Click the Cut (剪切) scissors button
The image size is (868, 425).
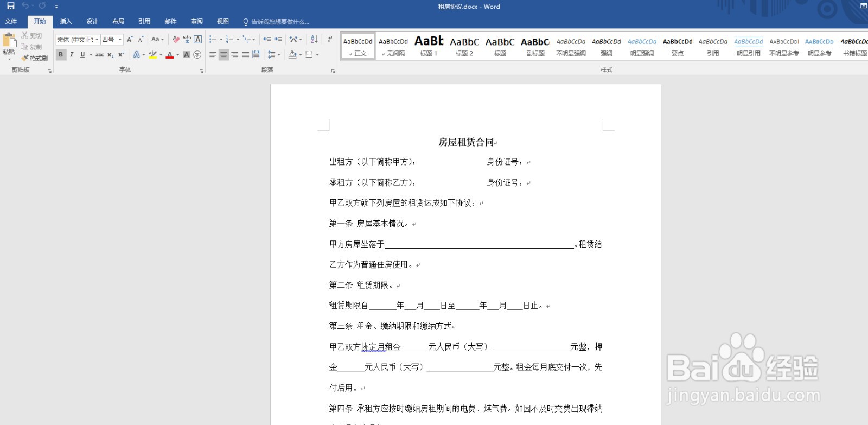click(x=31, y=36)
